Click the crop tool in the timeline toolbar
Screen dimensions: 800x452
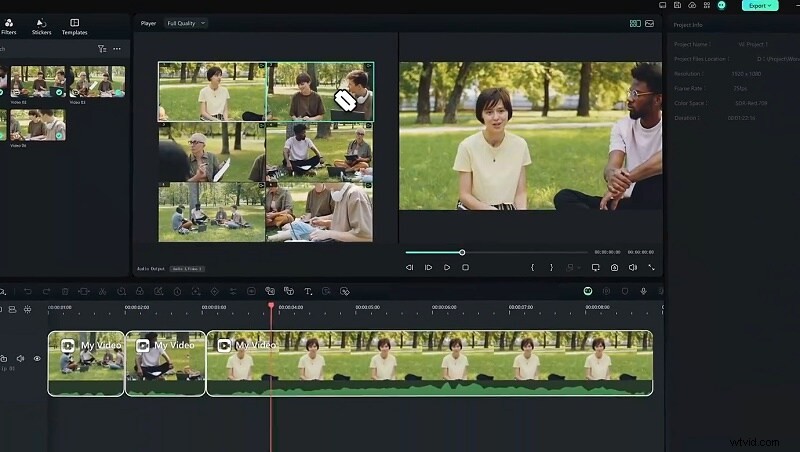coord(84,291)
